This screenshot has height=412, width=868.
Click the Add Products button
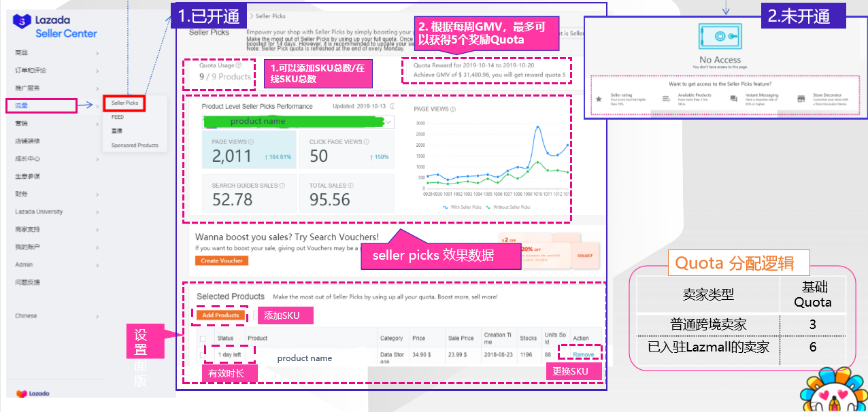220,315
